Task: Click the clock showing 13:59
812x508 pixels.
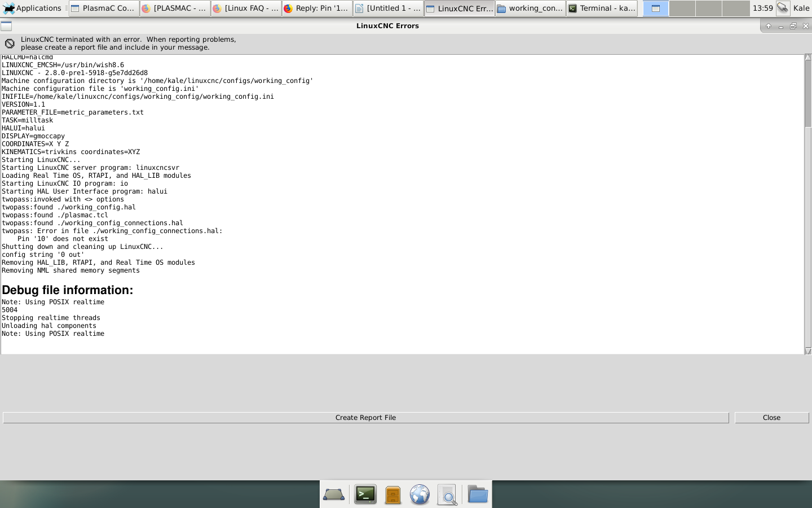Action: (x=762, y=8)
